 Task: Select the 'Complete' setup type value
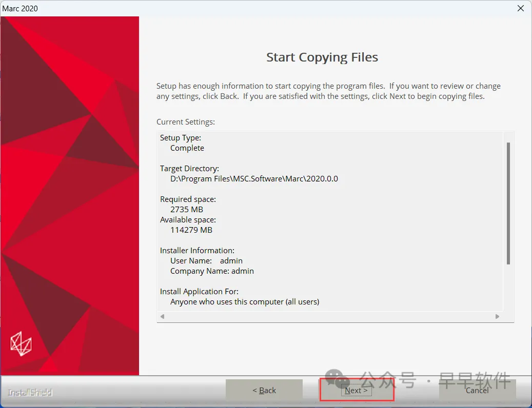(187, 148)
